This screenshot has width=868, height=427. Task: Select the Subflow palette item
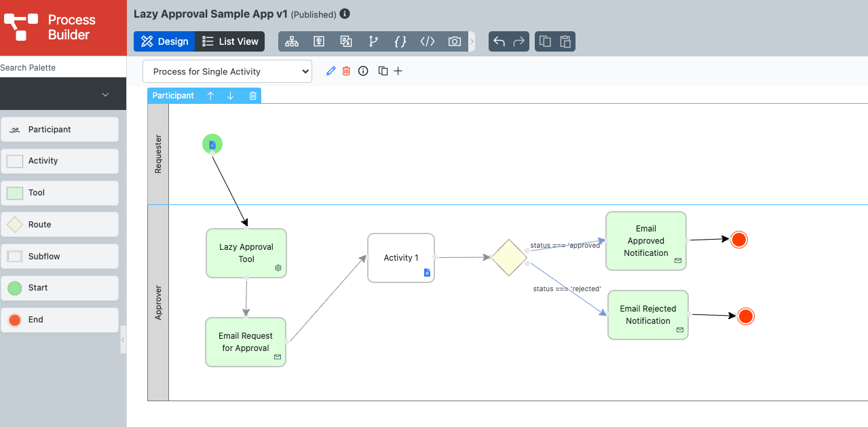pos(60,257)
